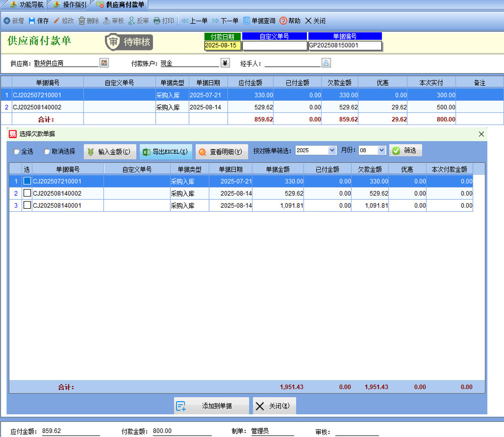Open payment account ¥ selector
This screenshot has width=504, height=437.
pos(225,63)
